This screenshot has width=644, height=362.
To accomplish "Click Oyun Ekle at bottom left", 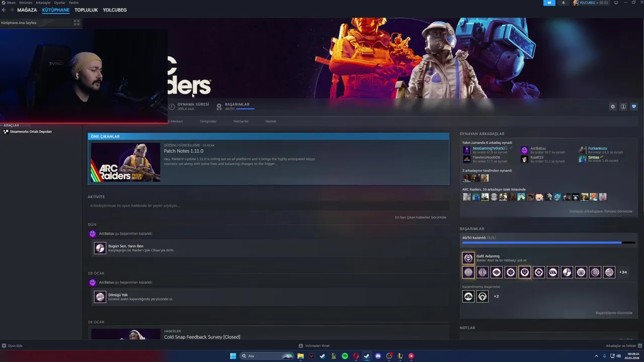I will click(x=12, y=346).
